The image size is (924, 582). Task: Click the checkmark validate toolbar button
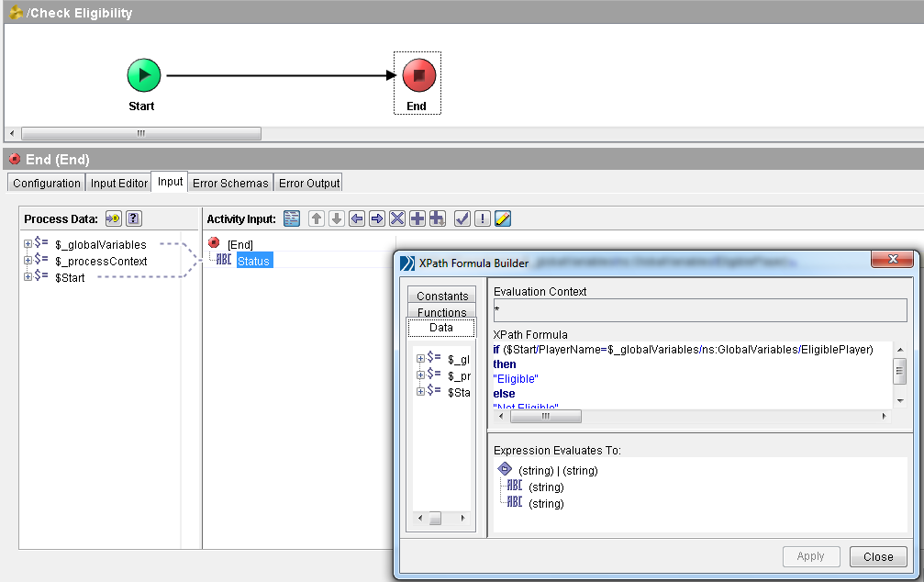click(x=462, y=218)
